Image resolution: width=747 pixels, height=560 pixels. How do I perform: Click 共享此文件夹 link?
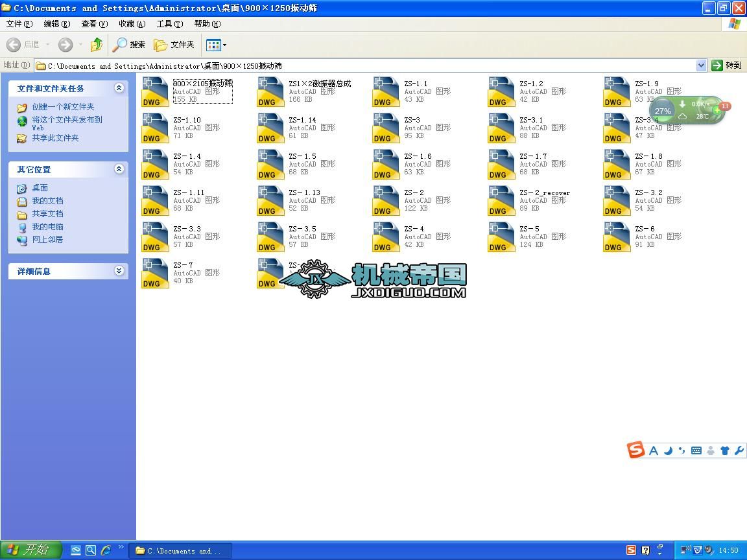(55, 138)
